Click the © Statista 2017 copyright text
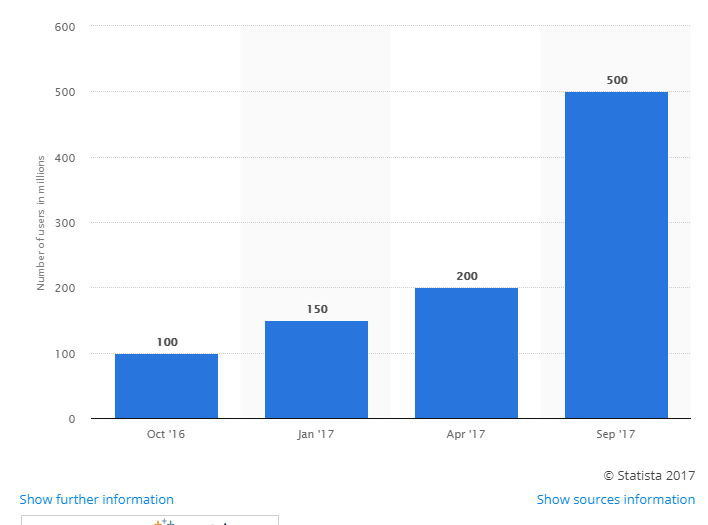The width and height of the screenshot is (708, 525). [649, 476]
